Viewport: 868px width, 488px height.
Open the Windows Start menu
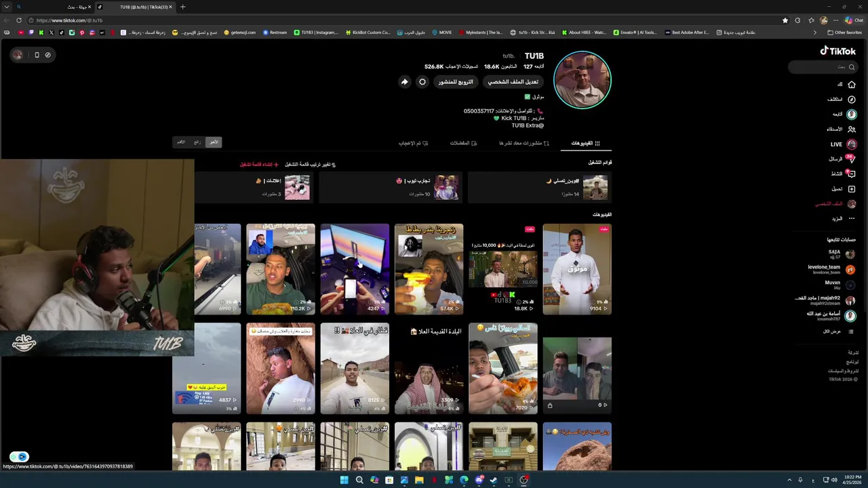344,480
